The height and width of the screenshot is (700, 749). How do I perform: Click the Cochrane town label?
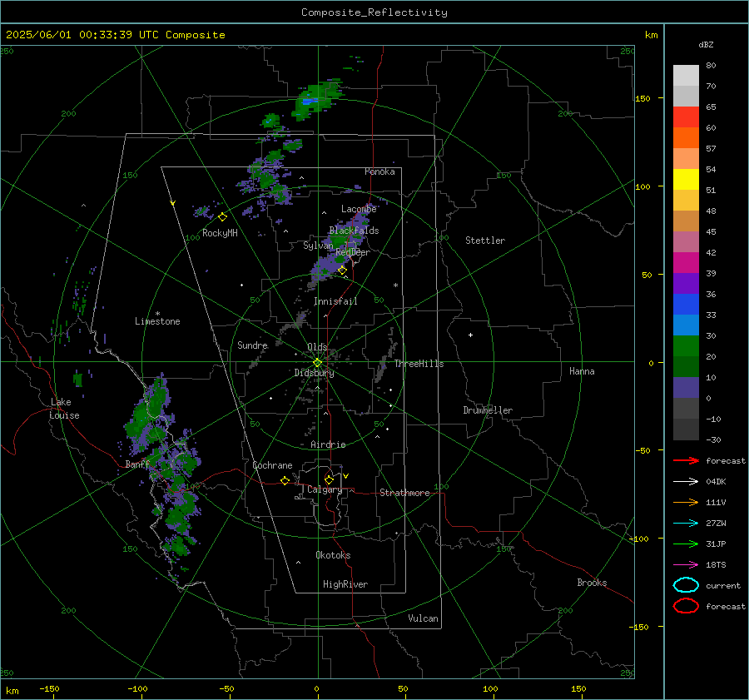(272, 465)
